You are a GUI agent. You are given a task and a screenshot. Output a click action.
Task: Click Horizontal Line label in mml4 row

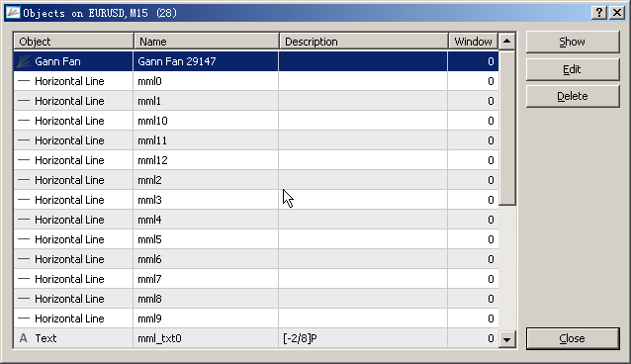pyautogui.click(x=69, y=220)
